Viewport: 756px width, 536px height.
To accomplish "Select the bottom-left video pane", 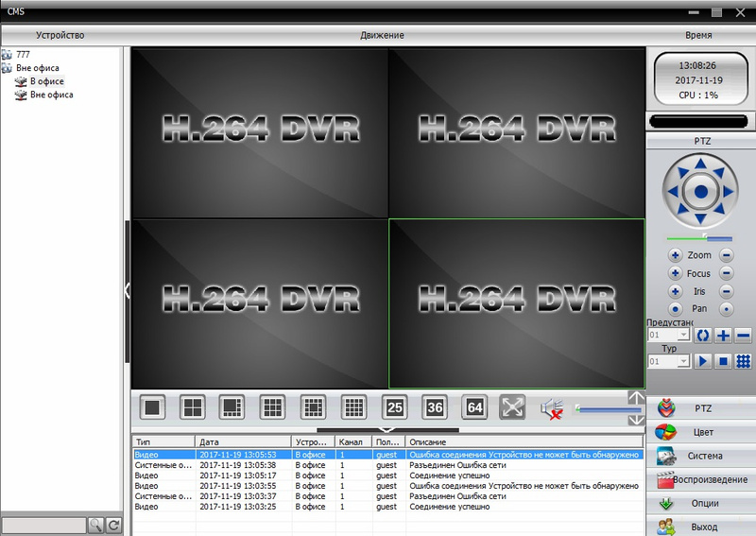I will pyautogui.click(x=259, y=303).
